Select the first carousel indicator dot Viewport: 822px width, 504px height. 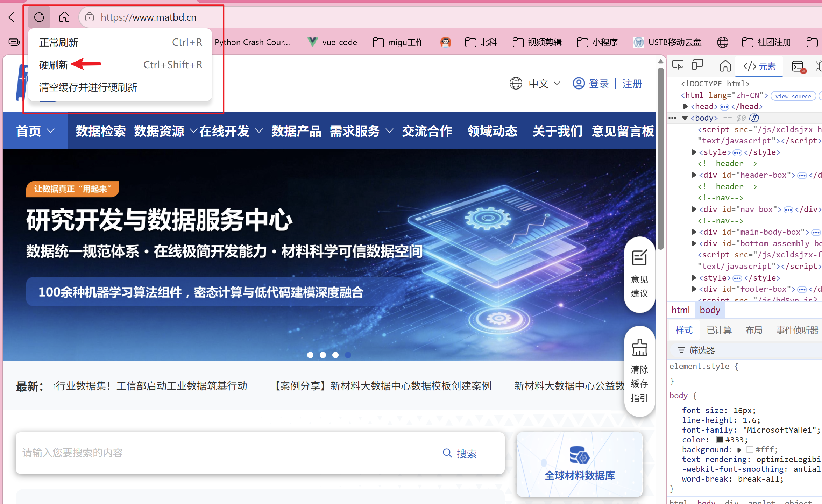pos(310,355)
